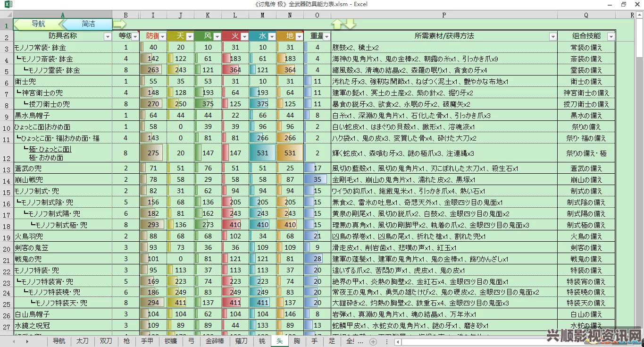644x347 pixels.
Task: Click the new sheet plus button
Action: pos(373,341)
